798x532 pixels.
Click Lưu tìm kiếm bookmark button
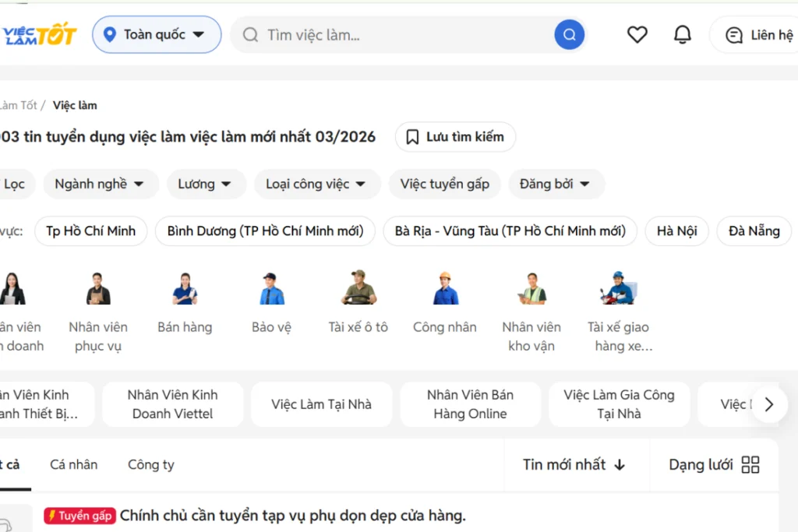point(455,137)
